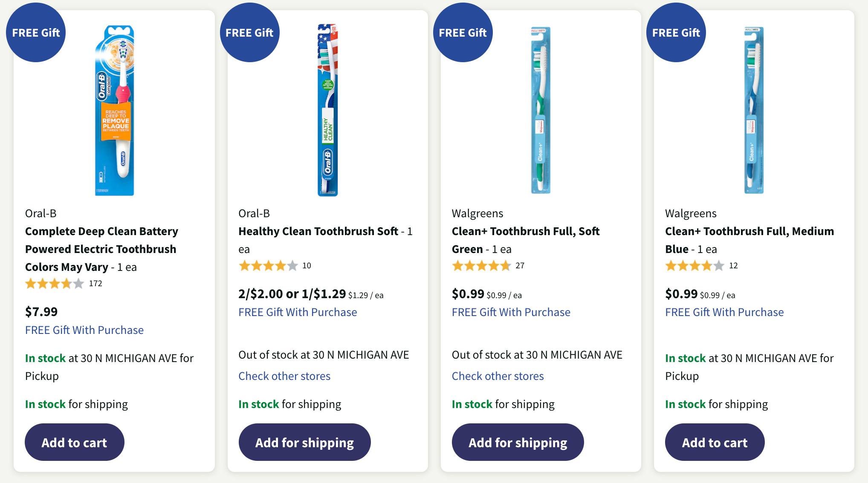
Task: Open star rating for Oral-B Complete Deep Clean
Action: tap(55, 284)
